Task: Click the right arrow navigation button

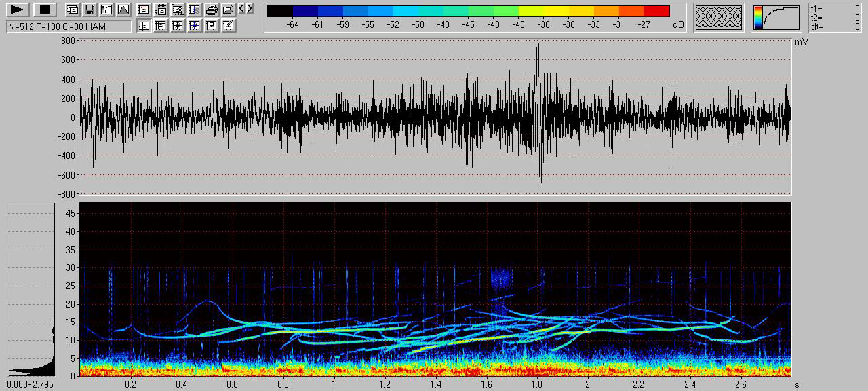Action: click(x=250, y=8)
